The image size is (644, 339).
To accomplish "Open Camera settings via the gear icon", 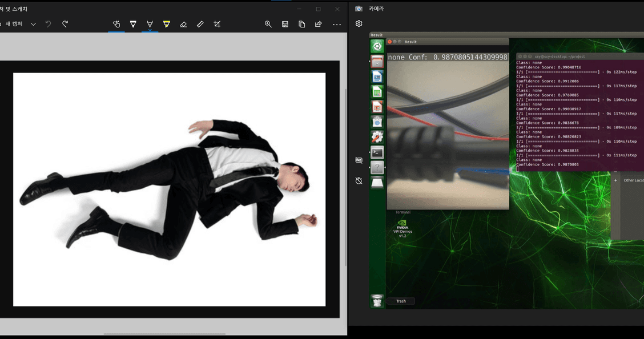I will tap(359, 23).
